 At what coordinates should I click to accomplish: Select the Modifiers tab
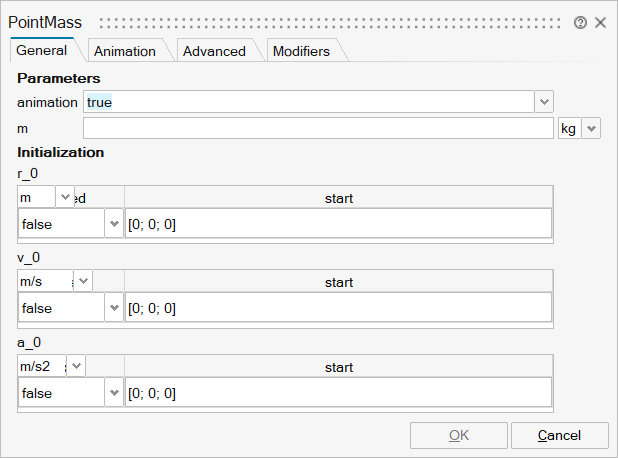tap(301, 51)
